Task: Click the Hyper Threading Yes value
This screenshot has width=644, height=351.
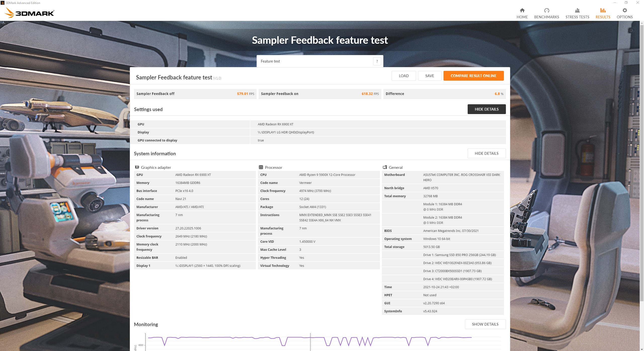Action: pos(302,258)
